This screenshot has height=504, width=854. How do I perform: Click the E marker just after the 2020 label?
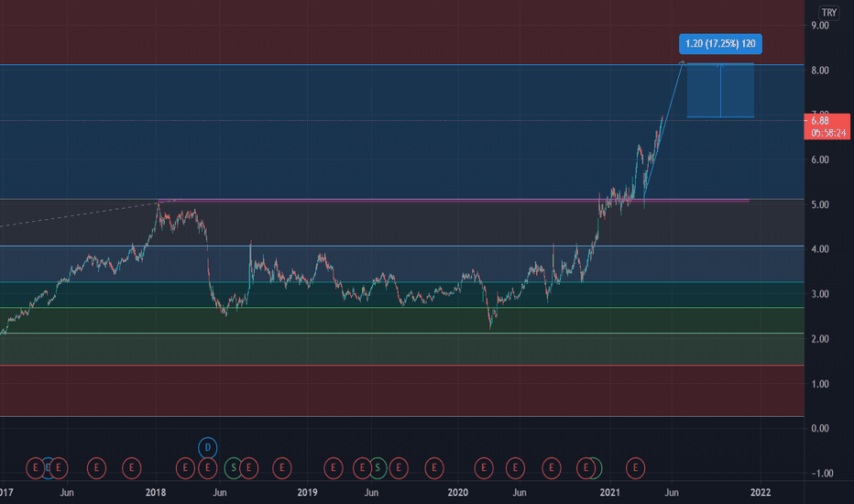[483, 468]
